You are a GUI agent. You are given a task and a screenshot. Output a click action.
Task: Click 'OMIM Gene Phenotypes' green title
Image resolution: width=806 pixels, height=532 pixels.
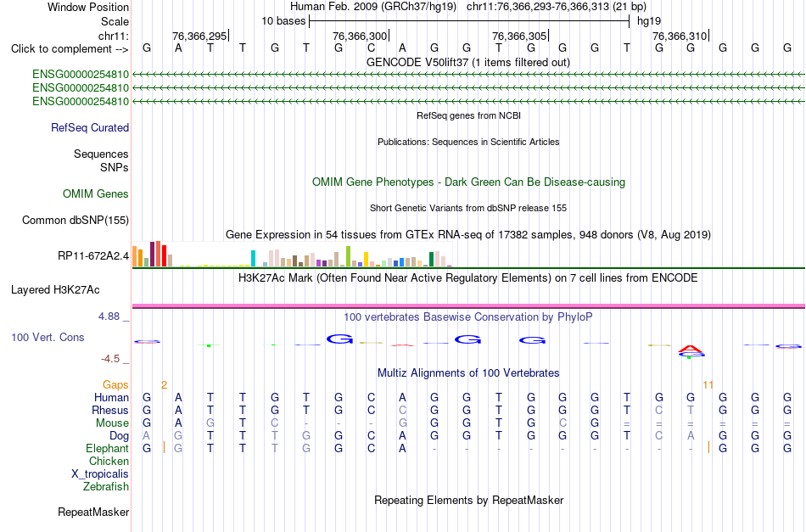[469, 182]
